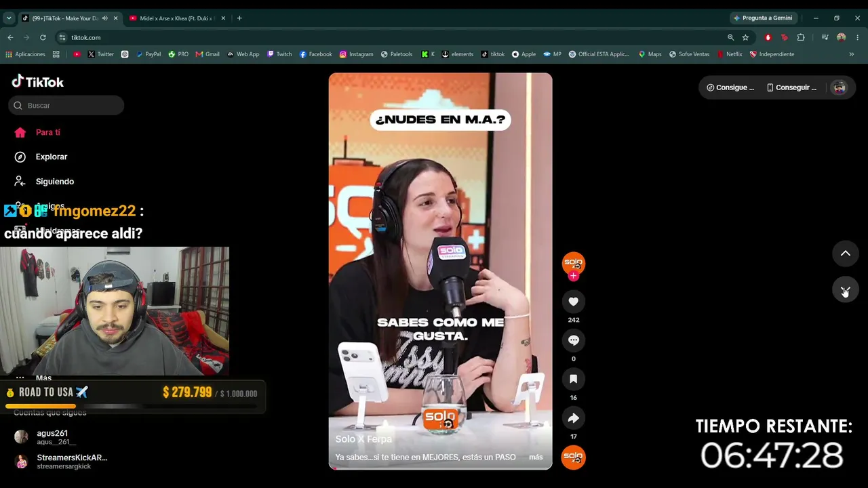Pause the playing TikTok video
The height and width of the screenshot is (488, 868).
pyautogui.click(x=440, y=271)
